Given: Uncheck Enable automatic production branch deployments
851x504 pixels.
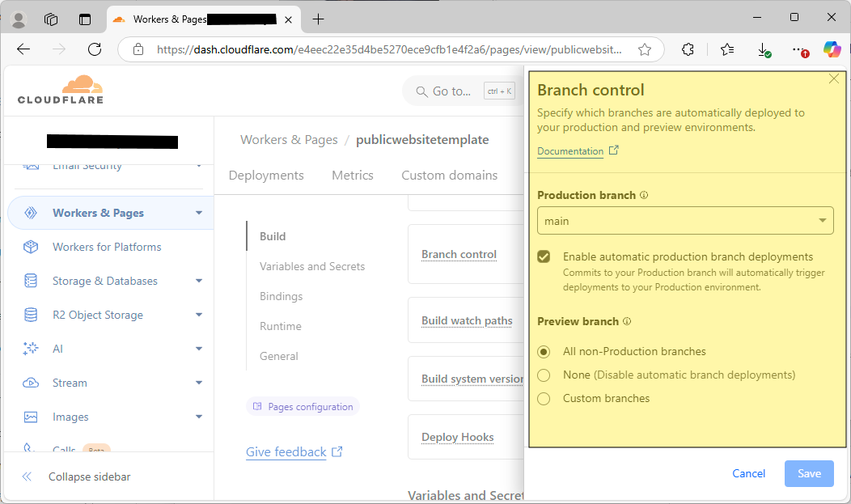Looking at the screenshot, I should 544,256.
